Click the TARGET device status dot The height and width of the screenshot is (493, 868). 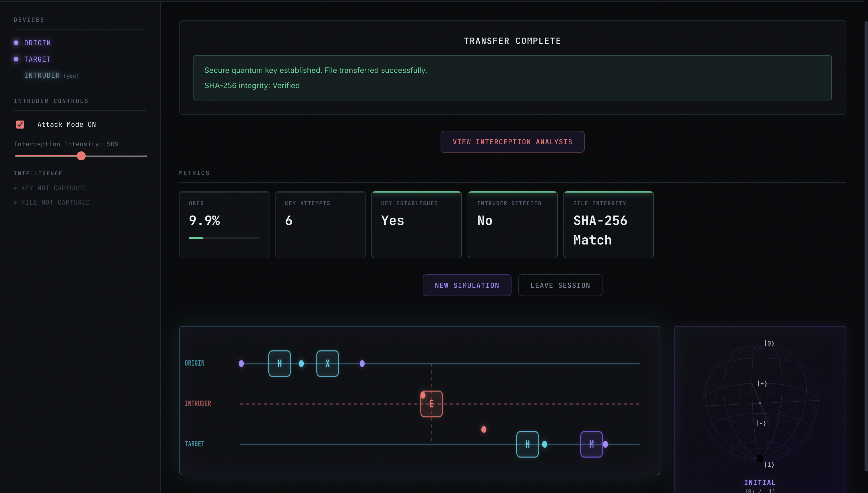point(16,59)
